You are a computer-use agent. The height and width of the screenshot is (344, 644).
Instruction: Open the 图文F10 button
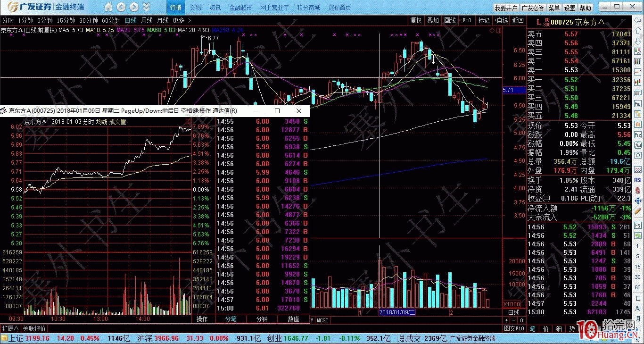[x=514, y=328]
